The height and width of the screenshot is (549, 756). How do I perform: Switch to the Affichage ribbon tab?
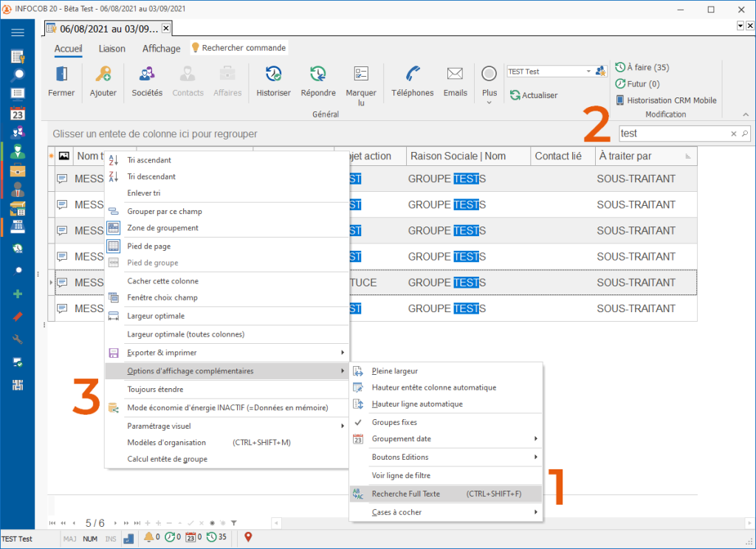click(161, 49)
